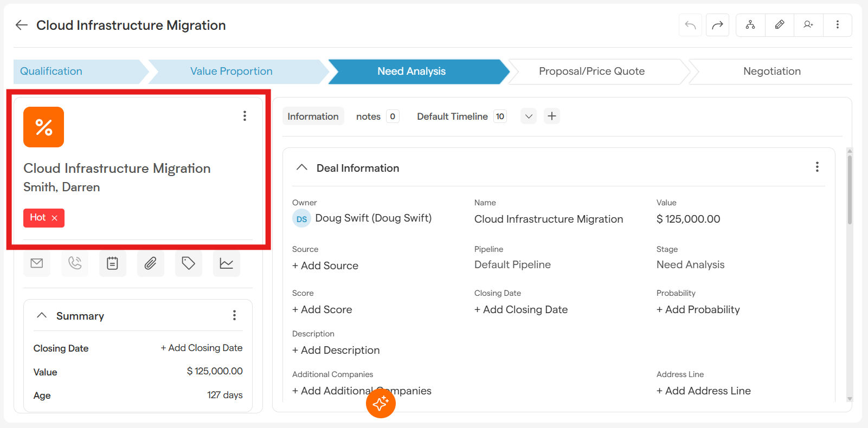The image size is (868, 428).
Task: Click the back arrow beside the deal title
Action: 22,25
